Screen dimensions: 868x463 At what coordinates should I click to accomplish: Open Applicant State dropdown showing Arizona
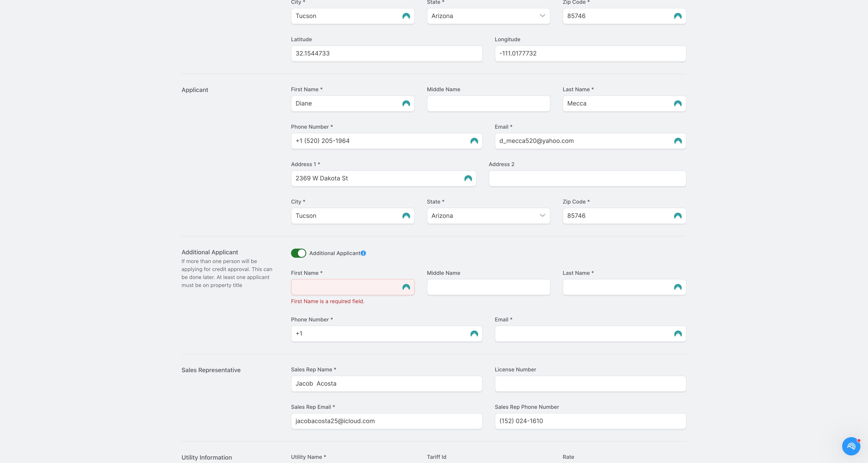coord(488,216)
